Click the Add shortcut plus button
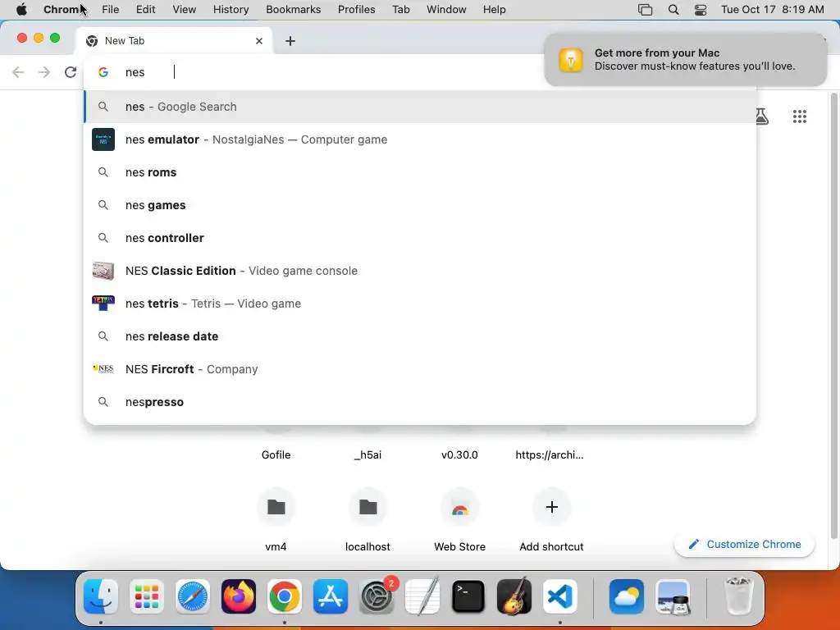840x630 pixels. [x=552, y=507]
